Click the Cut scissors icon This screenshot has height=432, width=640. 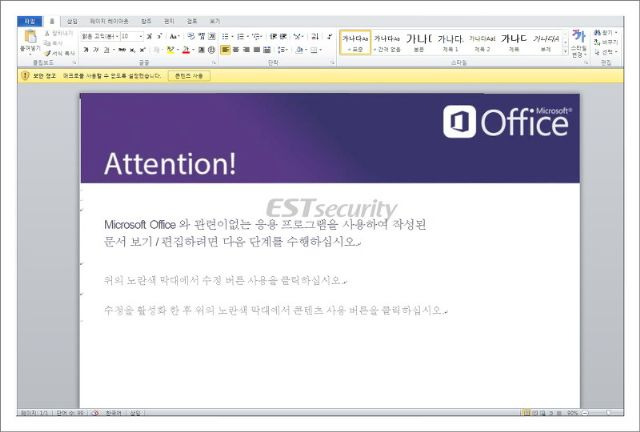point(47,33)
